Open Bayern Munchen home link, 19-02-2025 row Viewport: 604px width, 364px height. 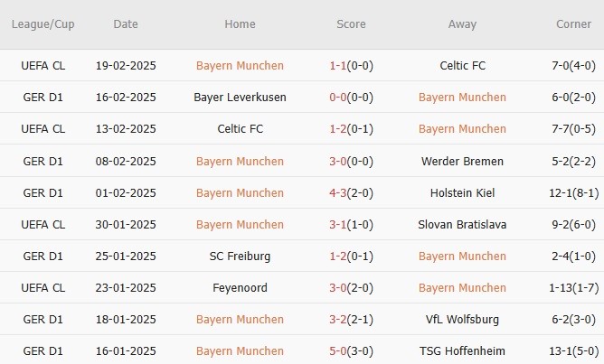[240, 66]
